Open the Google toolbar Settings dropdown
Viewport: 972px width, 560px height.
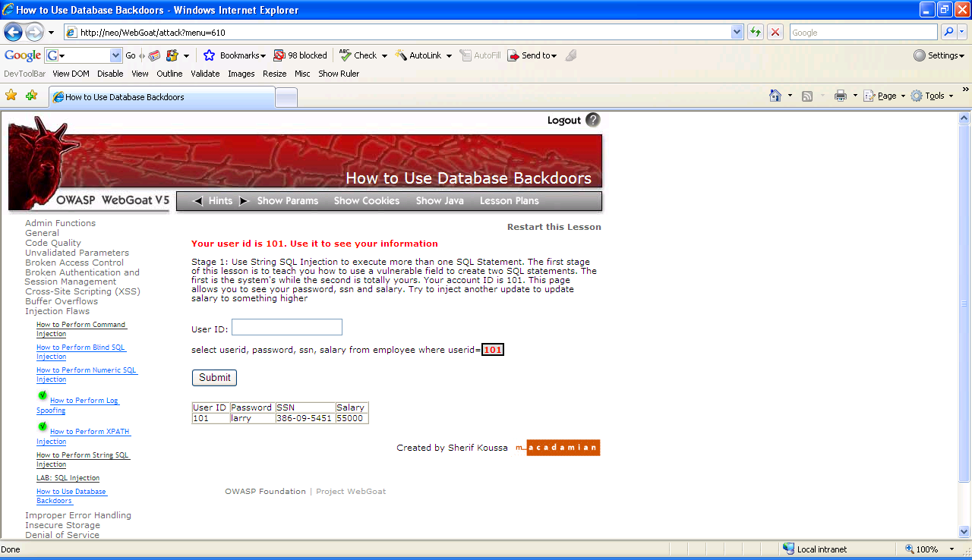coord(939,55)
